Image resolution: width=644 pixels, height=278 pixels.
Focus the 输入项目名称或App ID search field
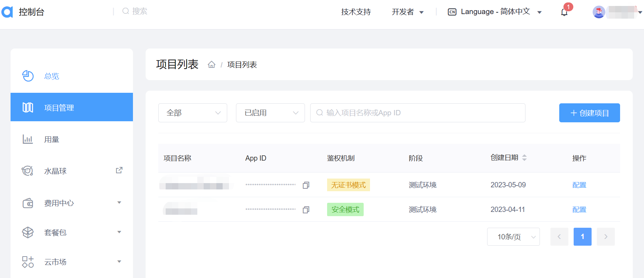[x=418, y=113]
